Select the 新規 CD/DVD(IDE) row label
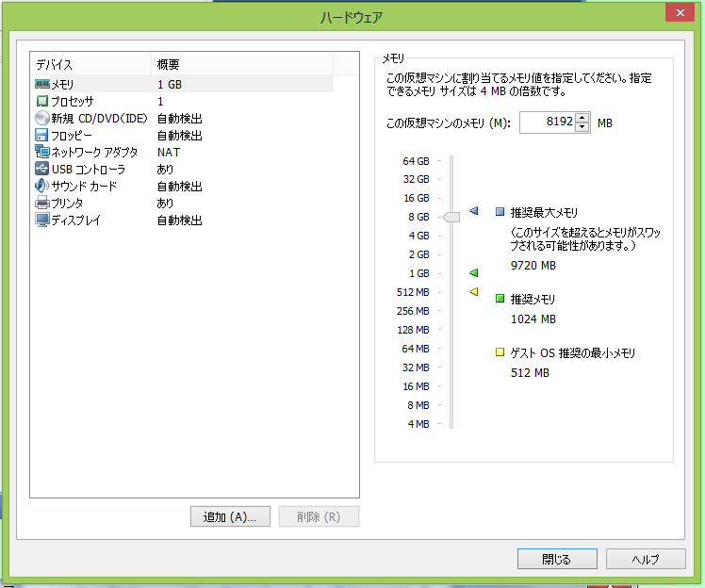Viewport: 705px width, 588px height. tap(99, 118)
